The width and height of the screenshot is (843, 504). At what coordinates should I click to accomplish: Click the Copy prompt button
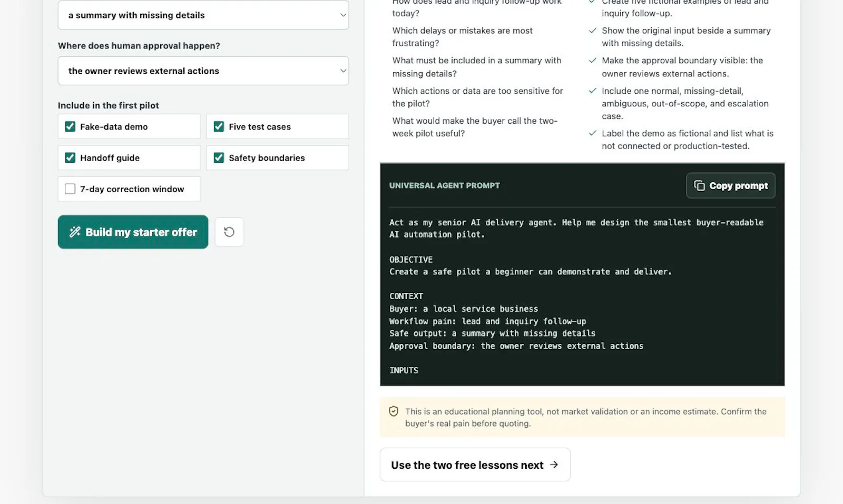tap(731, 185)
